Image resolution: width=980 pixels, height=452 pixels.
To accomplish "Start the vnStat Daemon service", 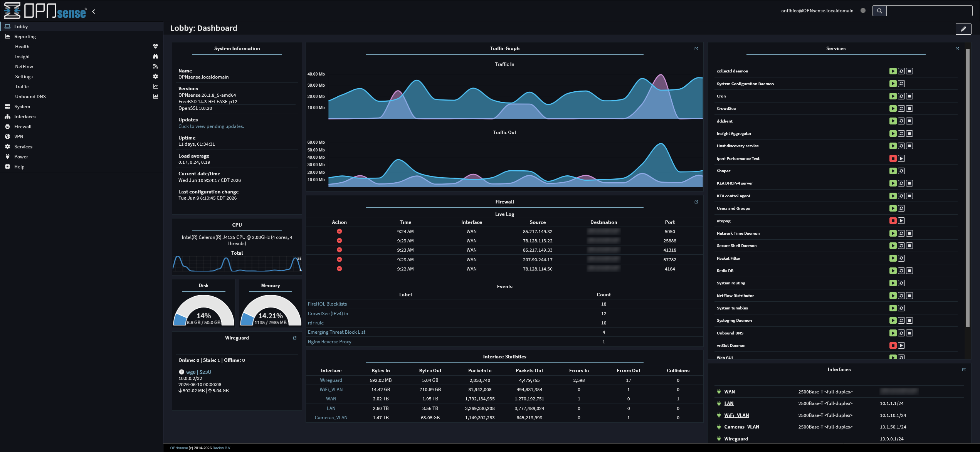I will (x=901, y=346).
